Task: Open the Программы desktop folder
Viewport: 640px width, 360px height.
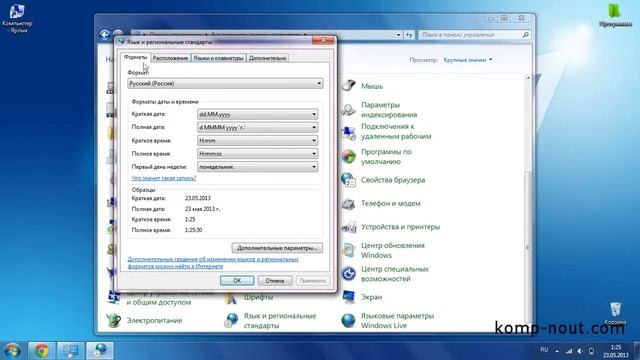Action: 615,16
